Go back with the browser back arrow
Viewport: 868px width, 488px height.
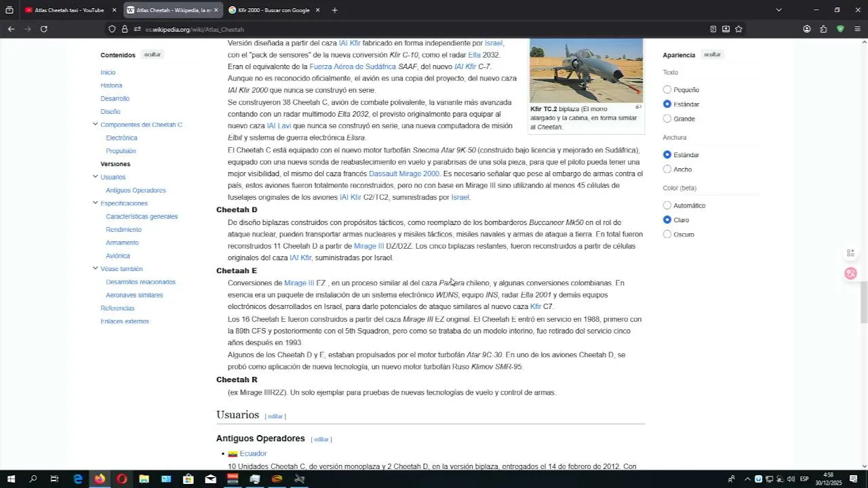(11, 29)
